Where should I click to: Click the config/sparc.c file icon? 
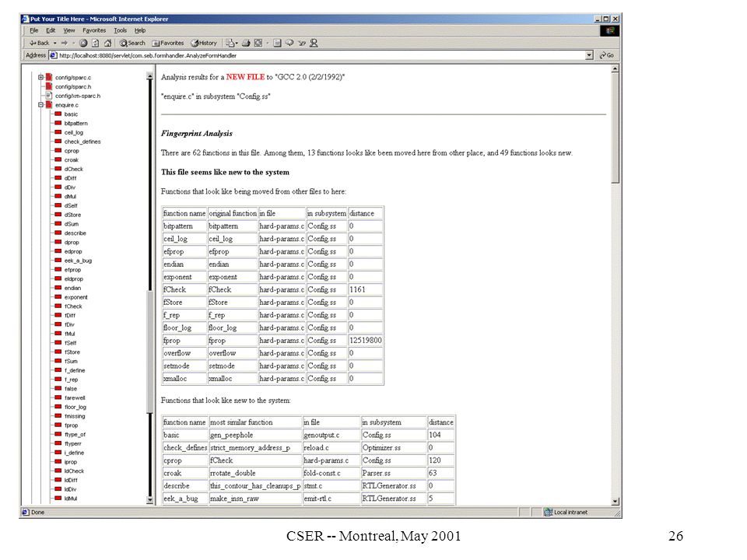coord(49,77)
